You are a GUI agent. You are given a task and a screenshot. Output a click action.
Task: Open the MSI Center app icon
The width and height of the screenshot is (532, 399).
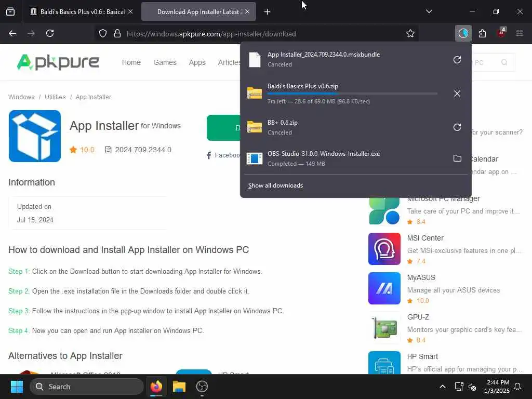pyautogui.click(x=384, y=249)
